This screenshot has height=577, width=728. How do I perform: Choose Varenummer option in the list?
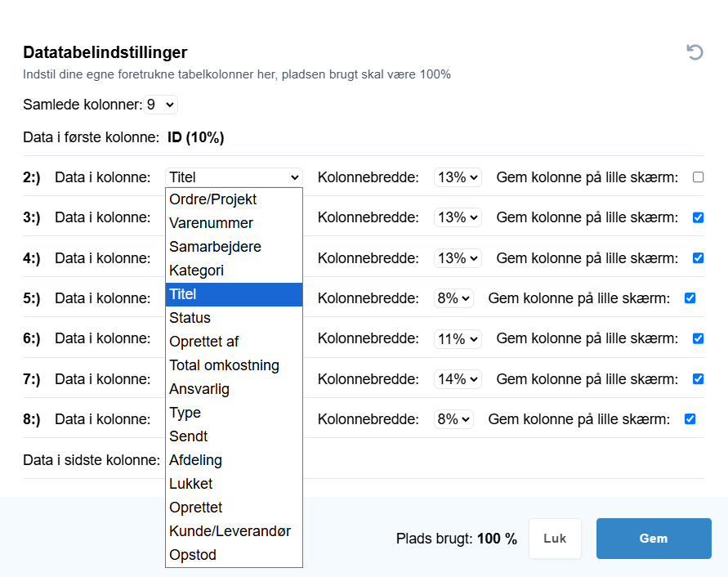pyautogui.click(x=234, y=223)
